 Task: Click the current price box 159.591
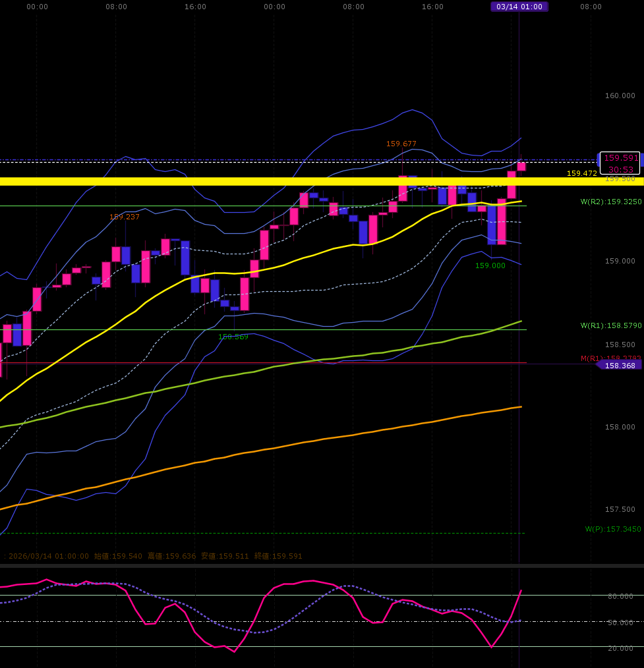click(x=620, y=158)
